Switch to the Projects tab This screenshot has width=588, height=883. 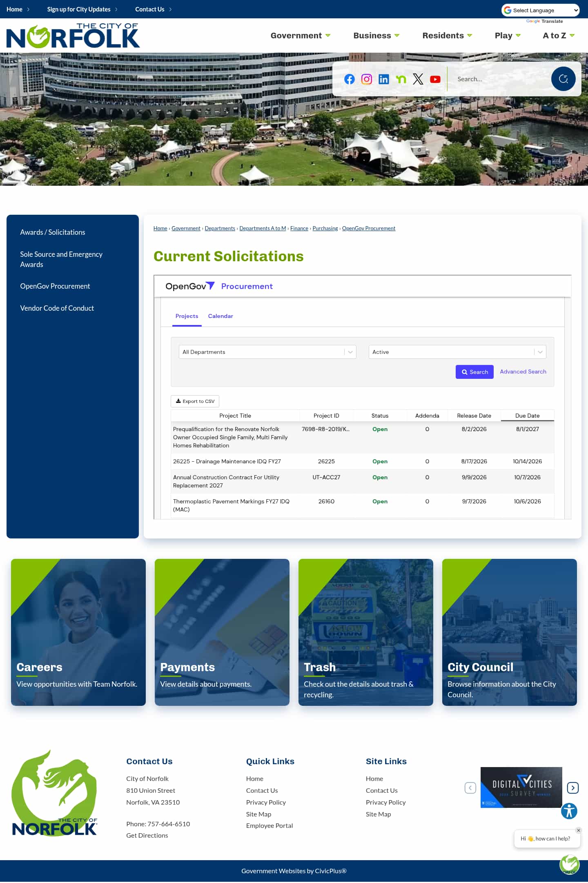[x=187, y=316]
